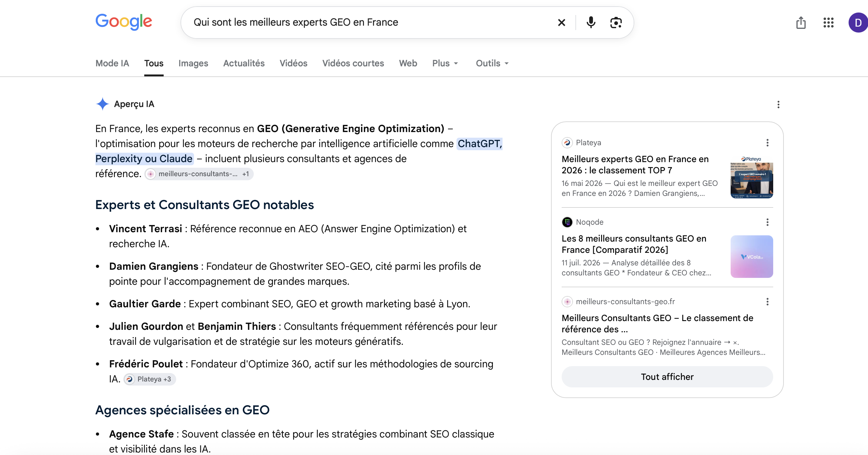
Task: Click heading 'Agences spécialisées en GEO'
Action: click(x=182, y=410)
